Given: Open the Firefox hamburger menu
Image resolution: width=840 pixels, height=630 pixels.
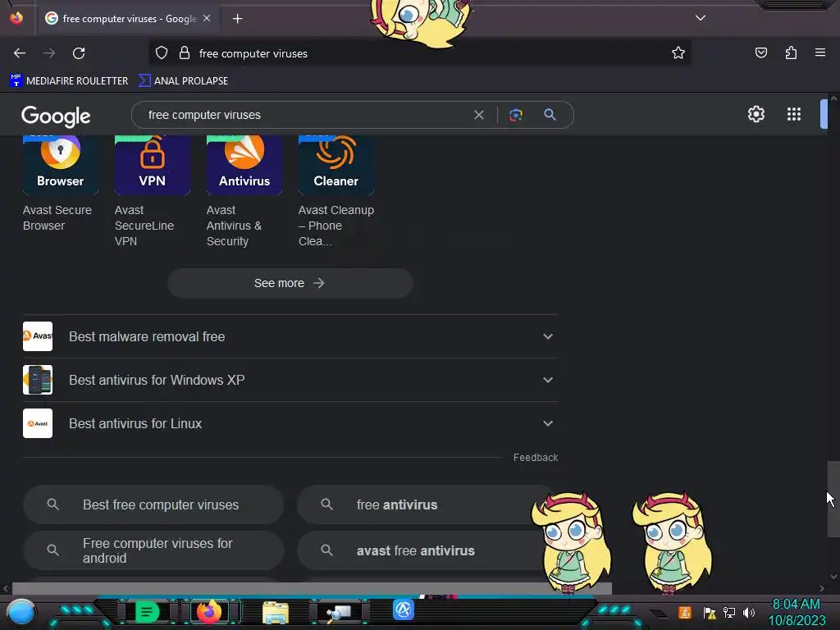Looking at the screenshot, I should click(819, 52).
